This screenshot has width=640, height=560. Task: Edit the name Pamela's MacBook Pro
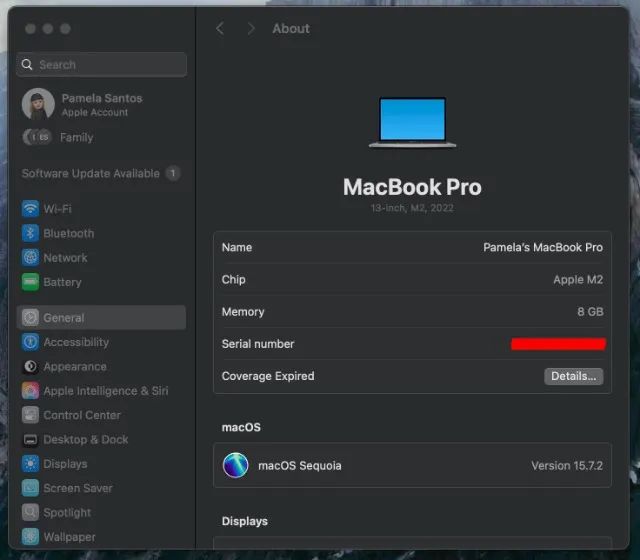(x=543, y=247)
